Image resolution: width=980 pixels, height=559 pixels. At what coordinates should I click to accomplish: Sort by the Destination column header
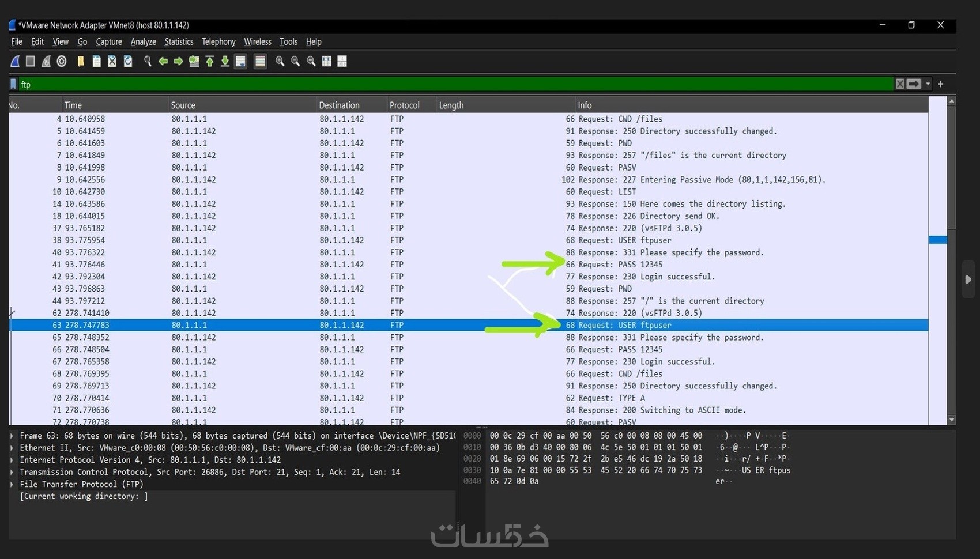click(x=352, y=105)
